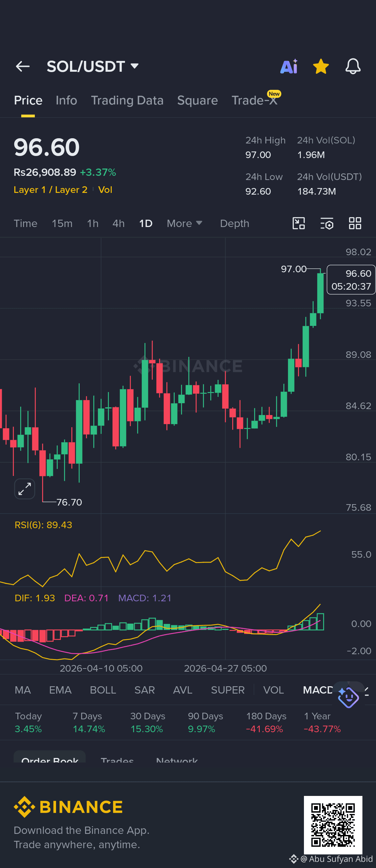Expand chart to fullscreen
Screen dimensions: 376x868
point(25,489)
